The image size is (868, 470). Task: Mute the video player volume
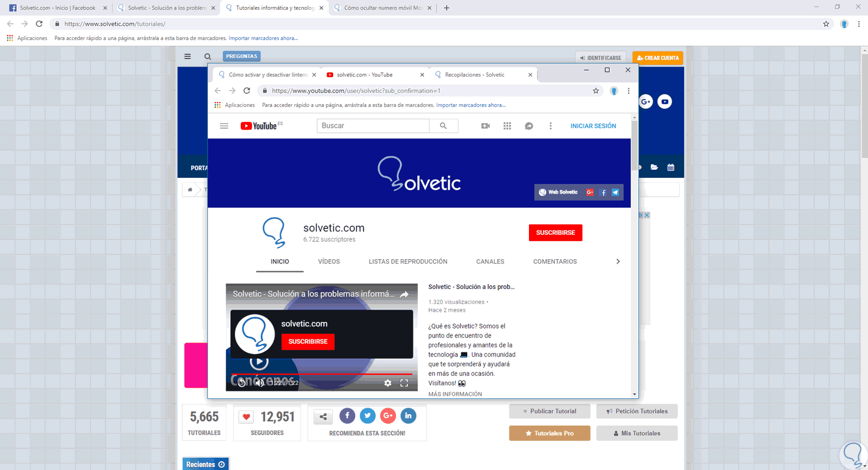coord(259,383)
